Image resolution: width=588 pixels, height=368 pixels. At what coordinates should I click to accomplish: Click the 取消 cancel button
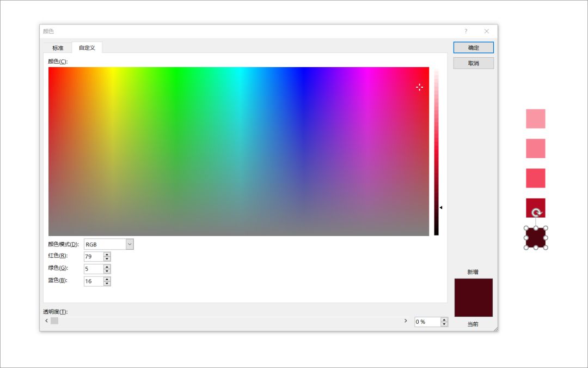point(473,63)
